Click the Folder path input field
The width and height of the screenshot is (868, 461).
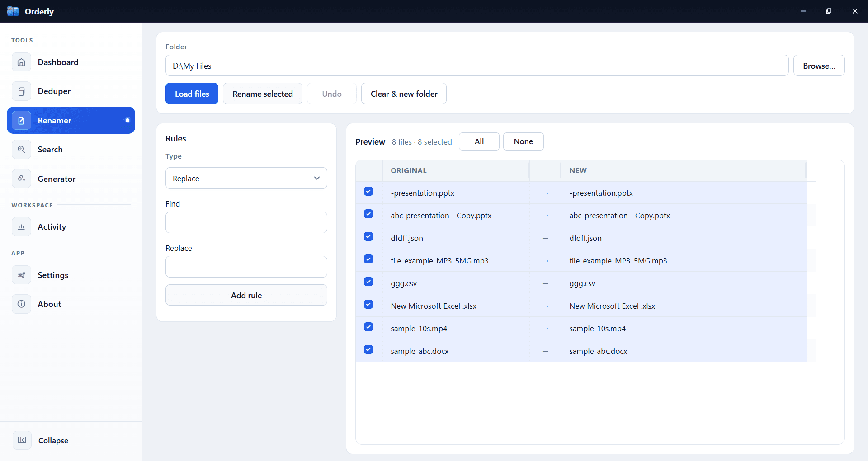pyautogui.click(x=477, y=66)
